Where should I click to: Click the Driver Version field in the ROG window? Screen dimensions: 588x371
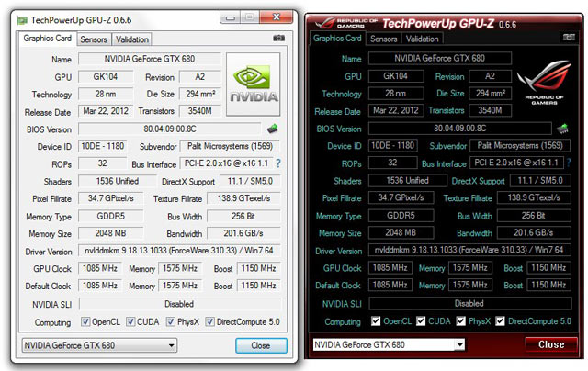(x=469, y=250)
